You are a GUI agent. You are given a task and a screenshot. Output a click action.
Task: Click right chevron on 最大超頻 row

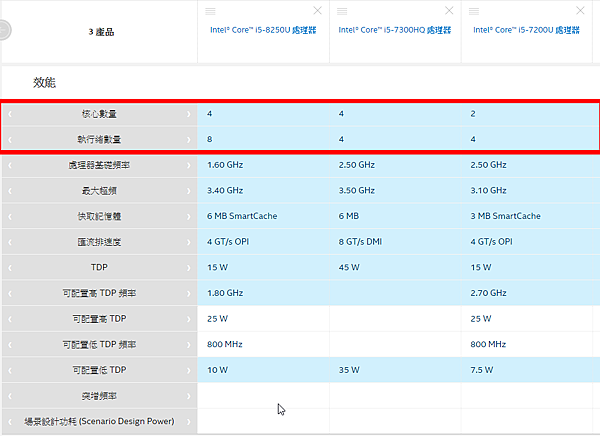(189, 191)
